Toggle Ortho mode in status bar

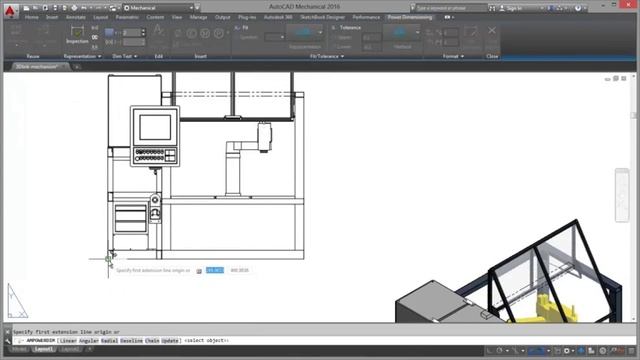(x=490, y=351)
